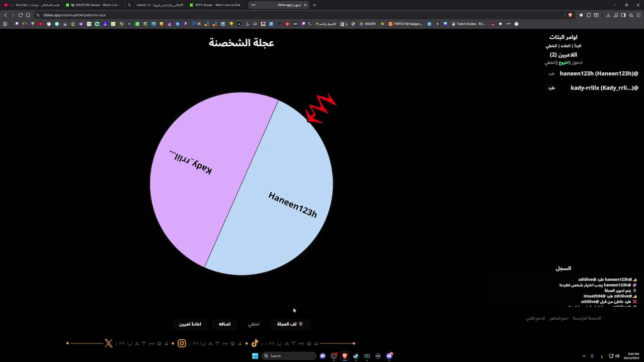Open the browser extensions puzzle icon

pyautogui.click(x=589, y=15)
